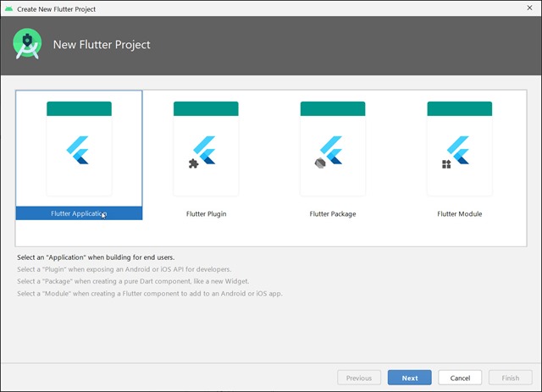
Task: Click the Flutter logo in Application card
Action: point(78,150)
